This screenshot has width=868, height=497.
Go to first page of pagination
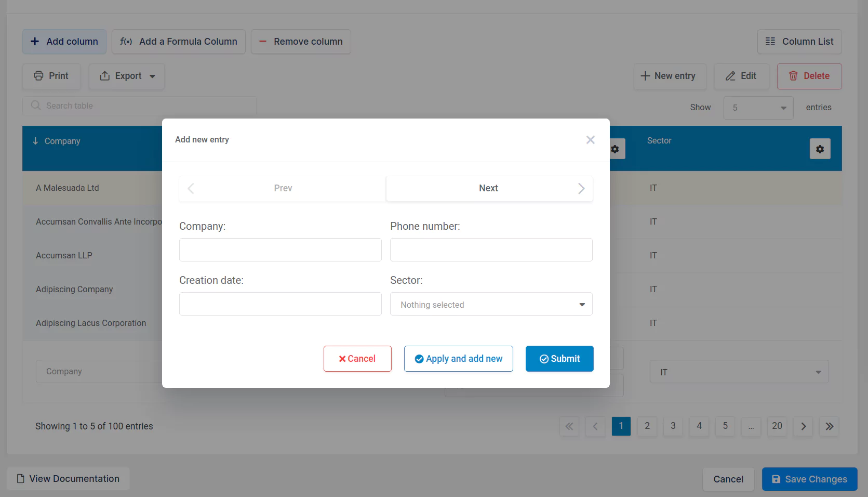coord(569,426)
